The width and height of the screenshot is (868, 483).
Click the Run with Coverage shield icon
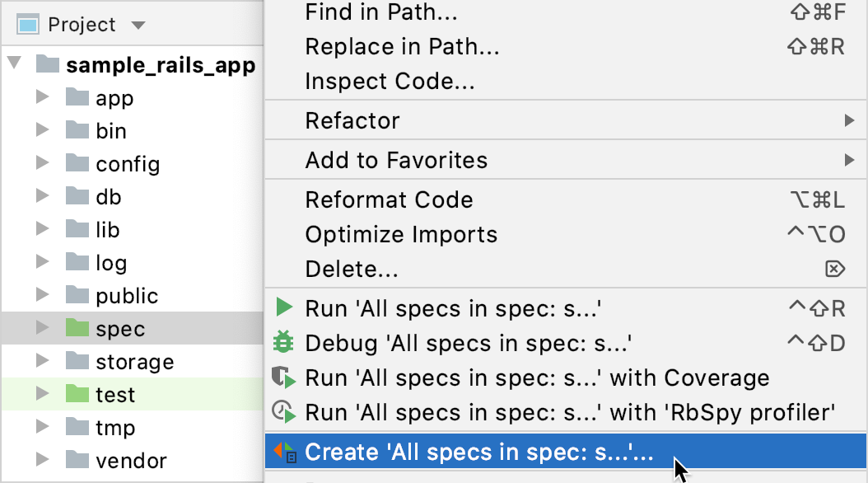pyautogui.click(x=284, y=378)
